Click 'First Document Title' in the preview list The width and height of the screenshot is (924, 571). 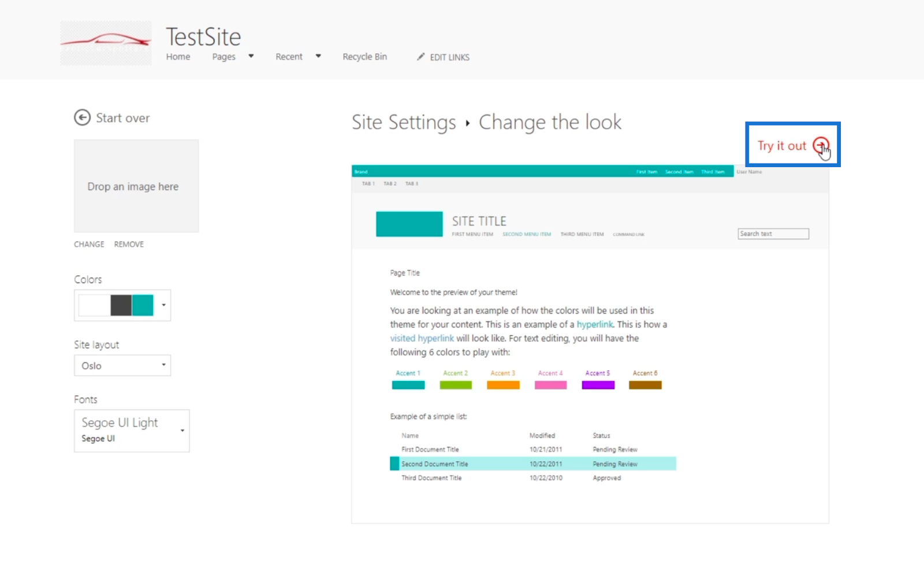tap(430, 450)
